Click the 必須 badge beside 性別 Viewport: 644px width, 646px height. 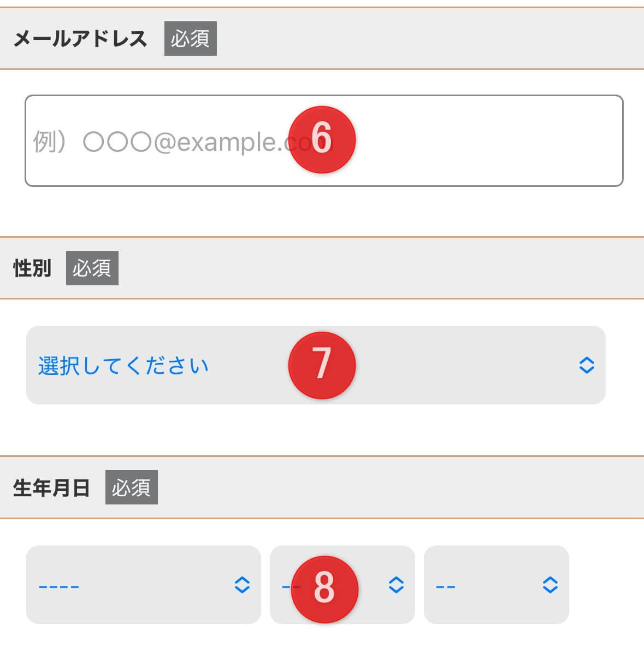click(x=92, y=268)
